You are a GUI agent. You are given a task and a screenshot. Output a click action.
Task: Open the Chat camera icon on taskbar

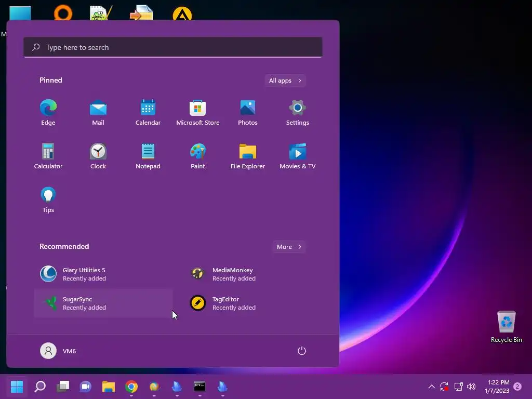tap(86, 387)
